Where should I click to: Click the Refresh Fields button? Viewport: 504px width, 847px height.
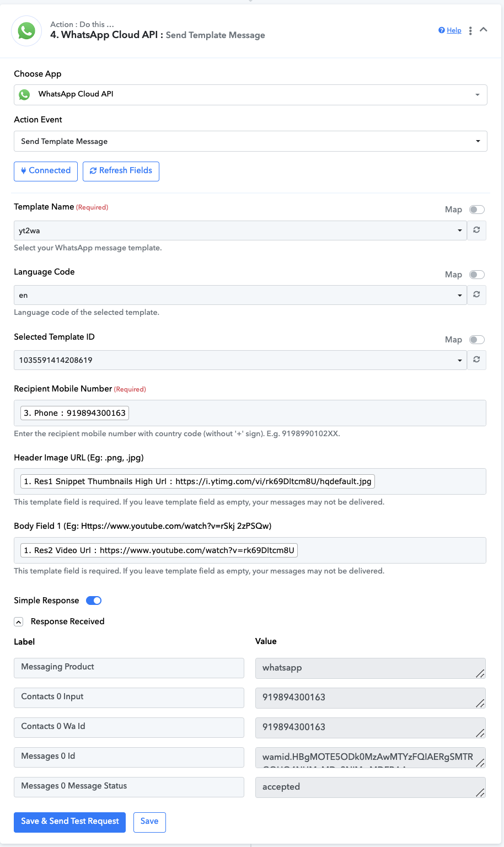(121, 171)
